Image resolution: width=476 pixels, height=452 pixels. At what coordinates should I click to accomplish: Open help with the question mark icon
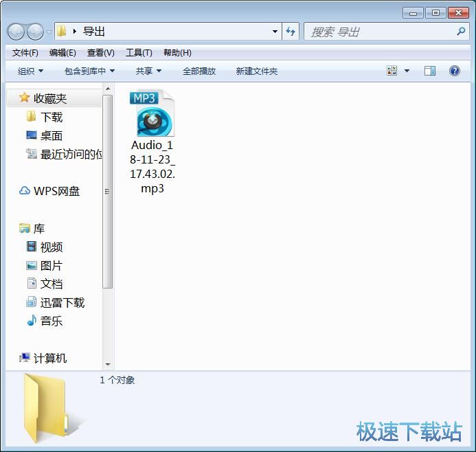click(x=455, y=71)
